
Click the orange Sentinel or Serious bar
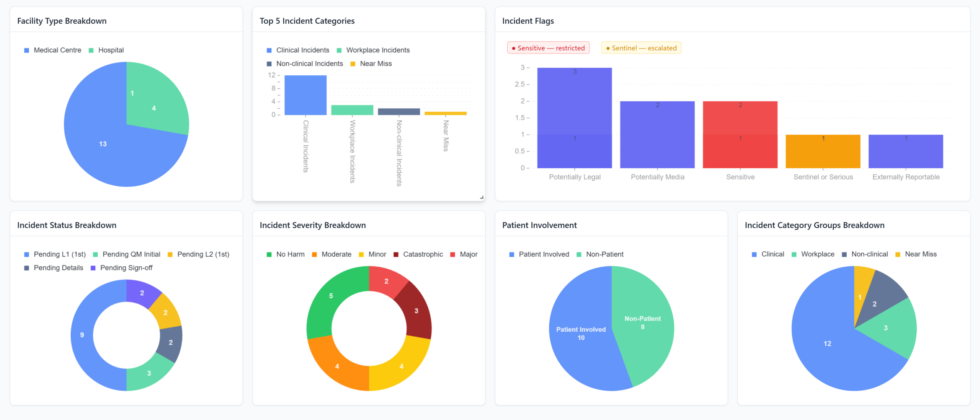[x=823, y=151]
